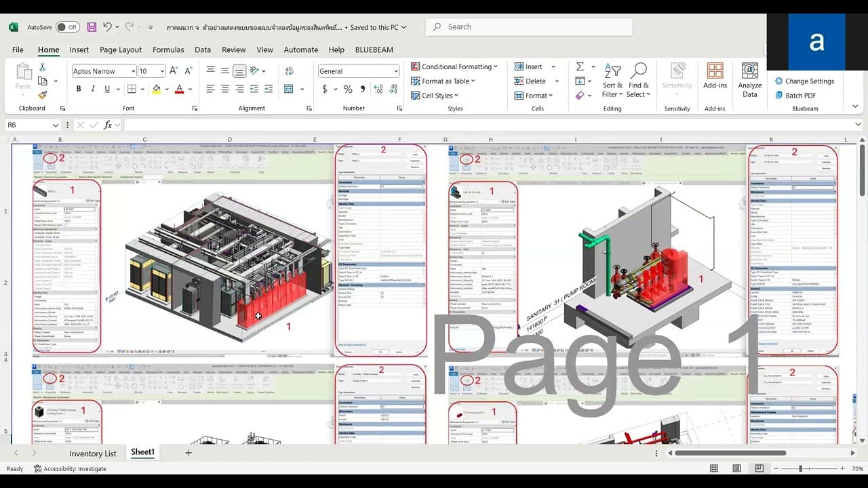Align text right

(x=239, y=89)
